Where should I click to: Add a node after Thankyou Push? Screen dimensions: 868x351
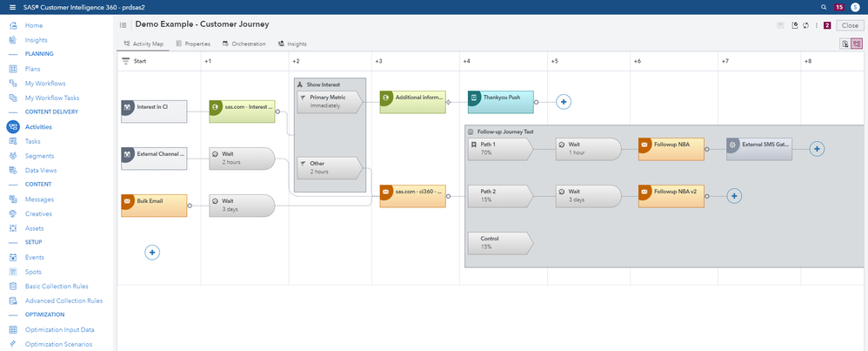tap(564, 102)
